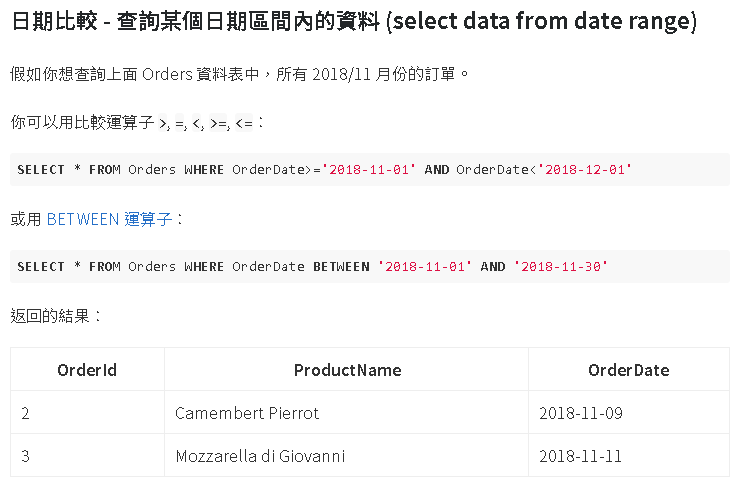Image resolution: width=746 pixels, height=490 pixels.
Task: Click the '2018-11-30' date string
Action: pos(560,266)
